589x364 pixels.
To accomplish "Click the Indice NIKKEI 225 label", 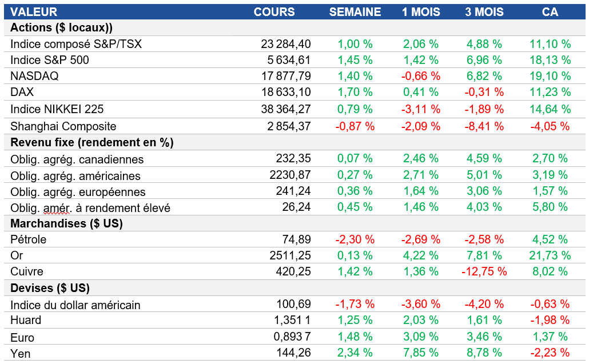I will [57, 109].
